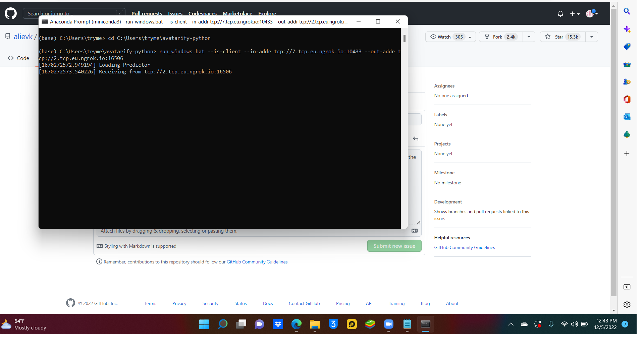Open the GitHub notifications bell
Image resolution: width=644 pixels, height=362 pixels.
click(560, 13)
